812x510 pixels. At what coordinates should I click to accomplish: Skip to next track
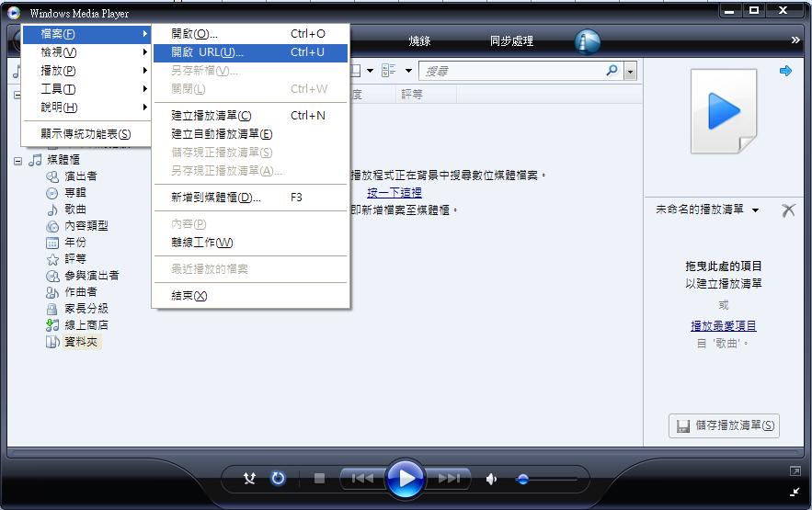click(x=449, y=479)
